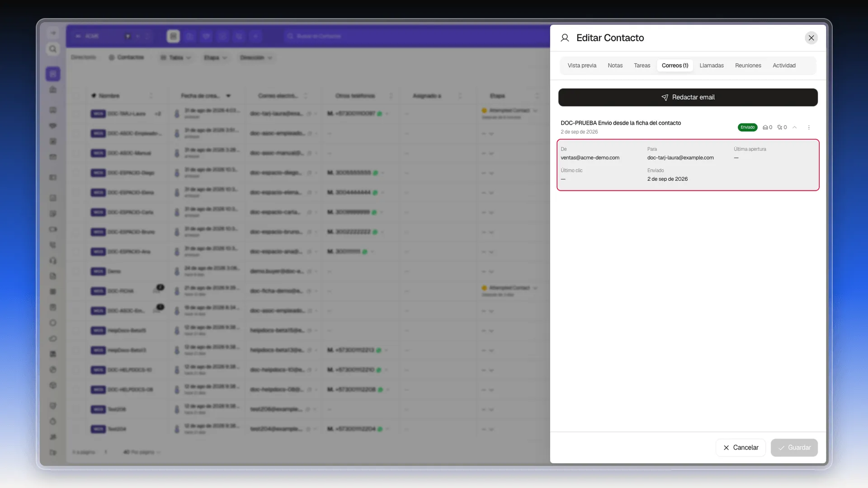Click the Contactos breadcrumb in the background list

[126, 57]
